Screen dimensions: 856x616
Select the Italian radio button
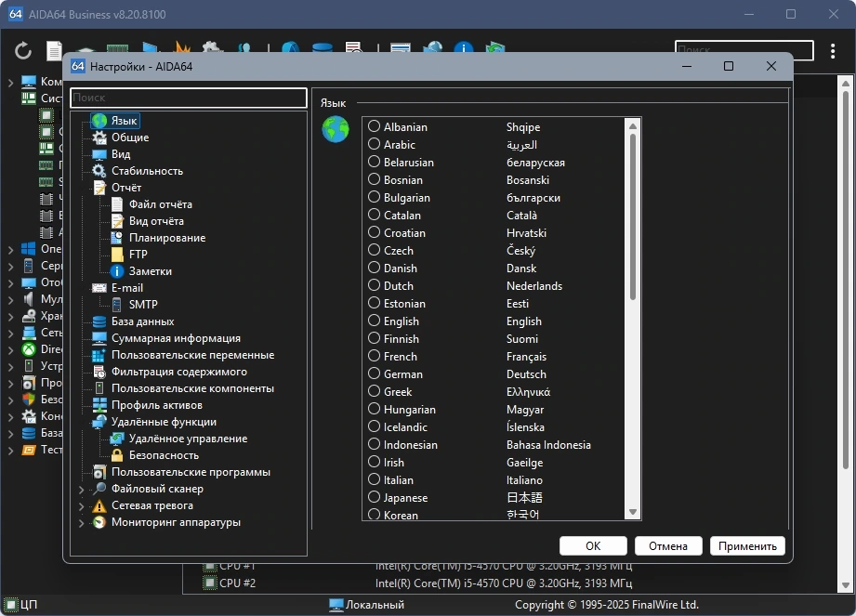374,479
